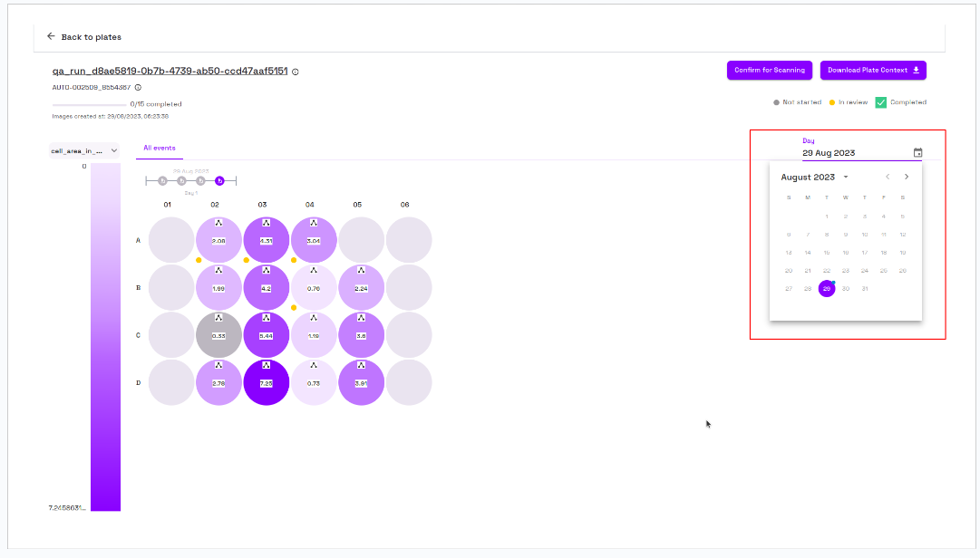Click the purple gradient color scale bar
980x558 pixels.
pyautogui.click(x=105, y=337)
